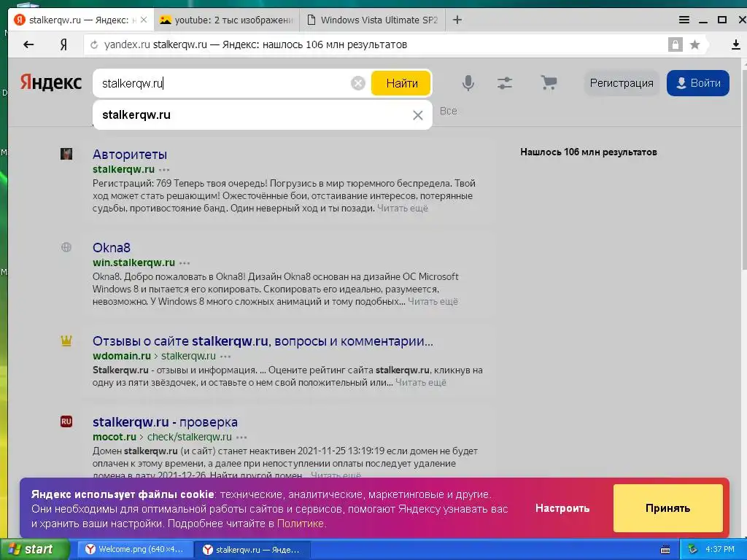This screenshot has width=747, height=560.
Task: Click the lock protection icon in the address bar
Action: click(675, 44)
